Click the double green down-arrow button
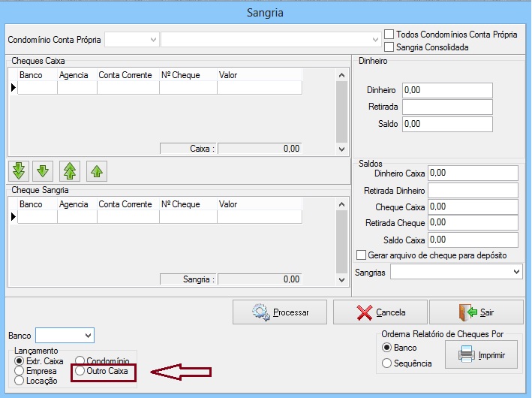Image resolution: width=532 pixels, height=398 pixels. point(19,171)
